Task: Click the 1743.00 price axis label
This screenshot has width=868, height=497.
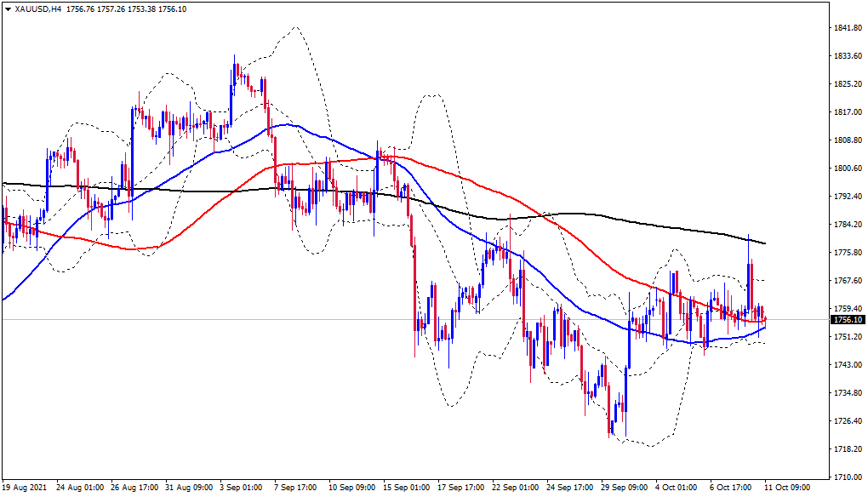Action: (848, 365)
